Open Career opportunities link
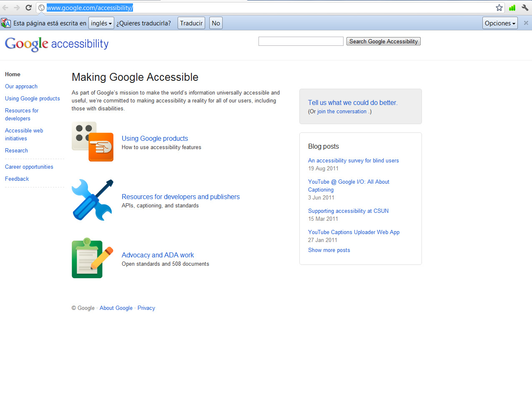Screen dimensions: 532x399 [x=29, y=167]
